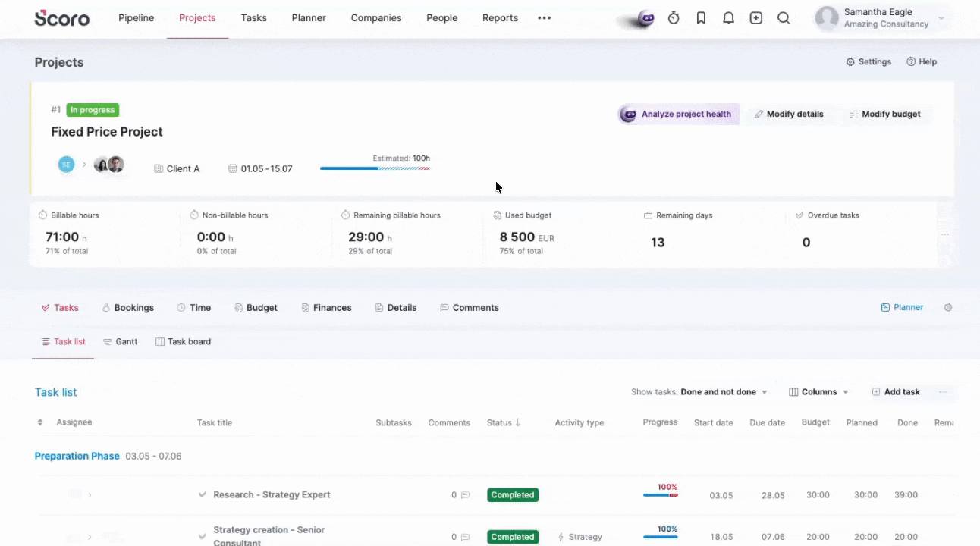980x546 pixels.
Task: Click Preparation Phase link
Action: coord(77,457)
